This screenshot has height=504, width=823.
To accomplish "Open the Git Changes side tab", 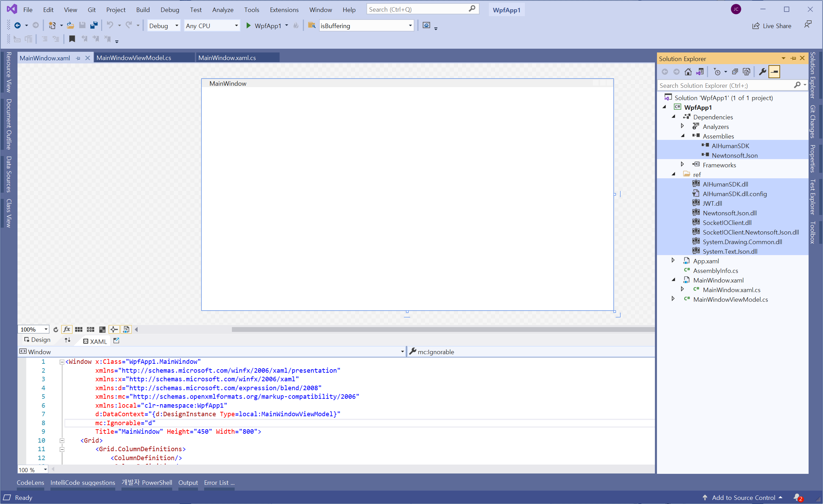I will tap(813, 121).
